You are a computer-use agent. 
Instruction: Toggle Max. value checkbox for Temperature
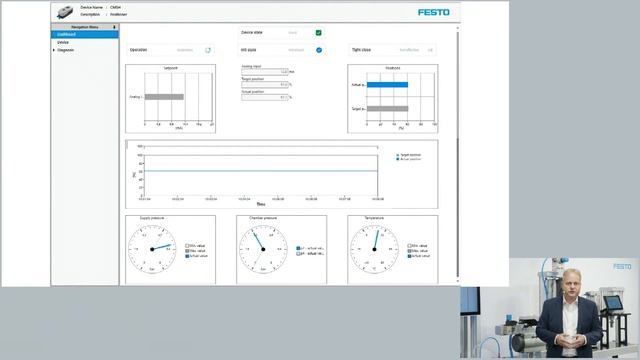pyautogui.click(x=409, y=251)
